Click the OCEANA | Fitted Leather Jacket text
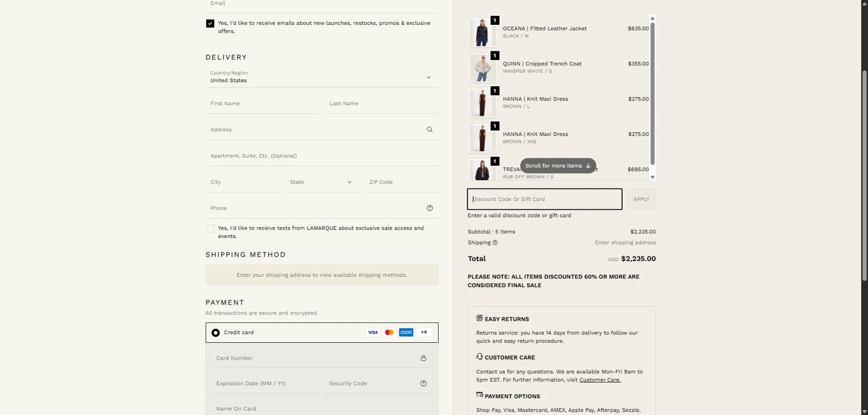Image resolution: width=868 pixels, height=415 pixels. [545, 28]
